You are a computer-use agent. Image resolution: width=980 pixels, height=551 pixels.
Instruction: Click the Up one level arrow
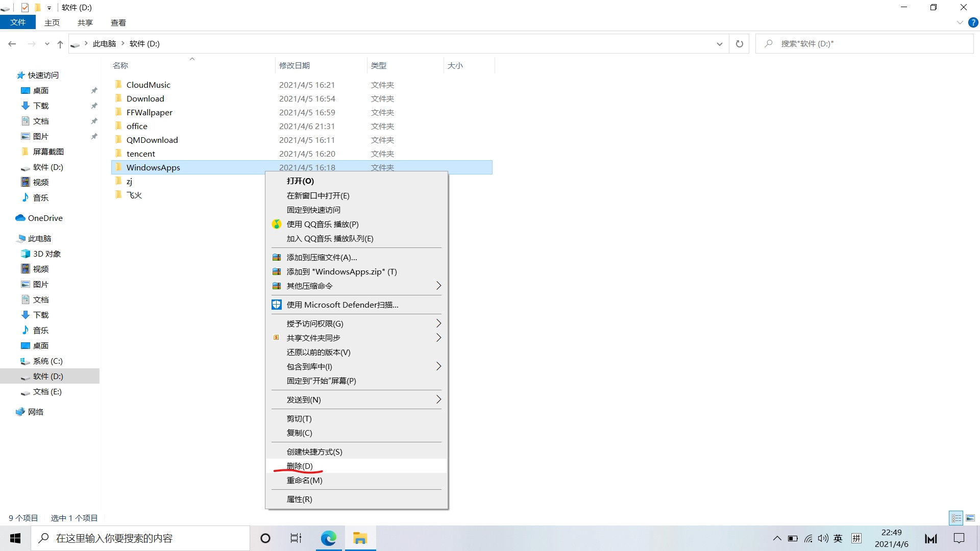[x=60, y=44]
